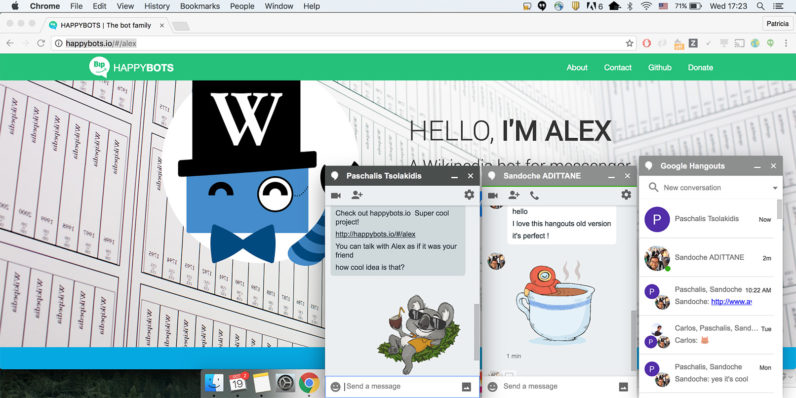796x398 pixels.
Task: Open Spotlight search in the menu bar
Action: 760,6
